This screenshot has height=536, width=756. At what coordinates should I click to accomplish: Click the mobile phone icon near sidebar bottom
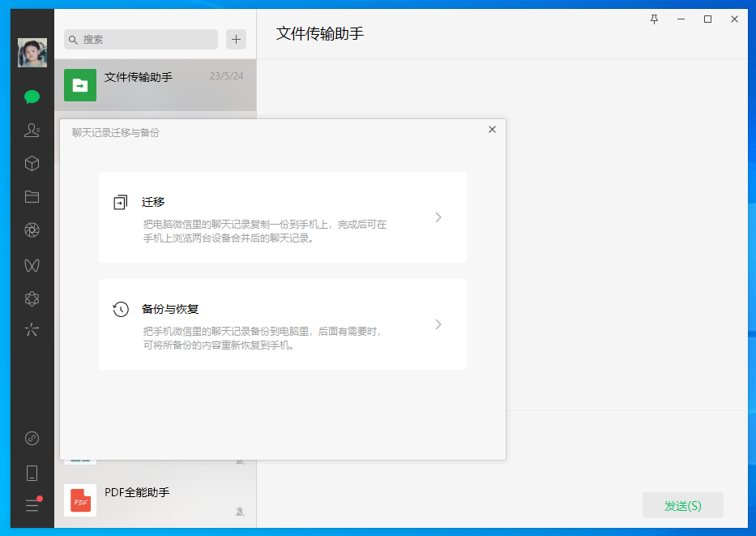tap(32, 472)
